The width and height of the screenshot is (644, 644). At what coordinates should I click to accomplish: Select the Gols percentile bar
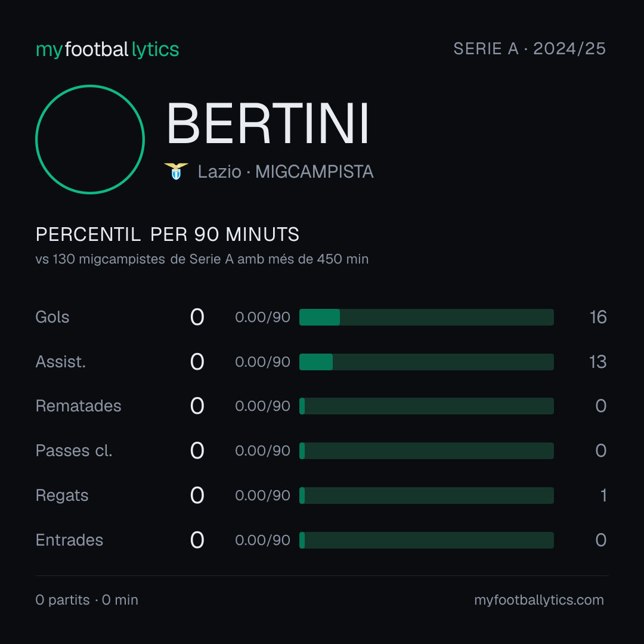coord(426,317)
